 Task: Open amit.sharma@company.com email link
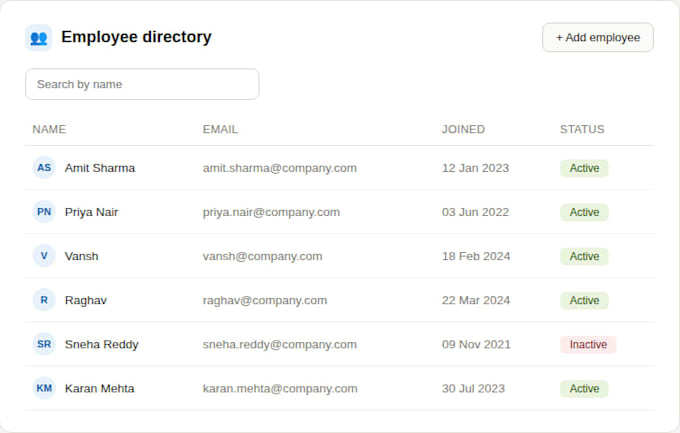coord(280,168)
